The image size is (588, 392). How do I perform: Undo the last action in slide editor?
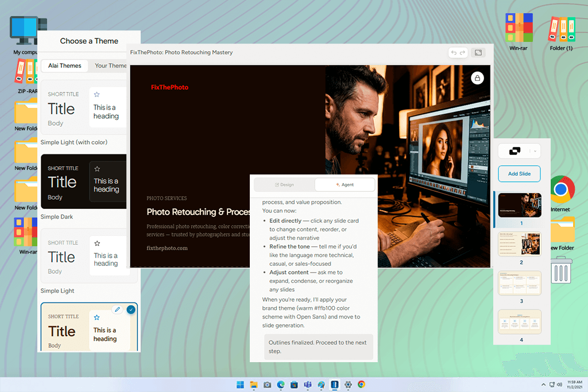454,52
